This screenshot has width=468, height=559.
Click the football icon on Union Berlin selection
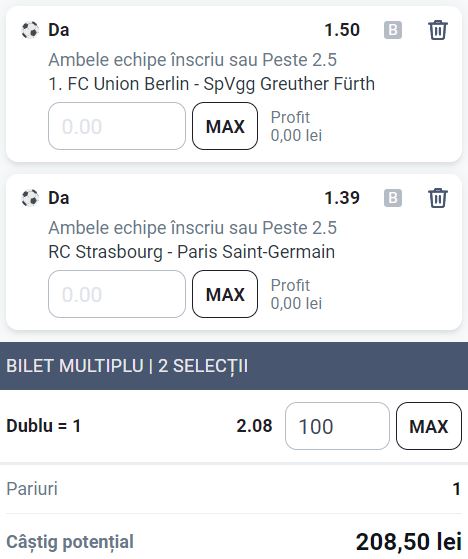pyautogui.click(x=30, y=30)
